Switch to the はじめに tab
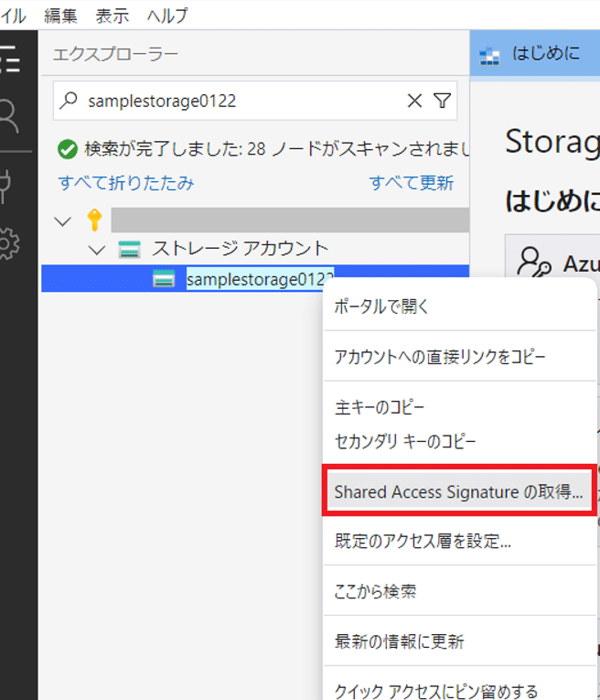Screen dimensions: 600x700 click(534, 54)
